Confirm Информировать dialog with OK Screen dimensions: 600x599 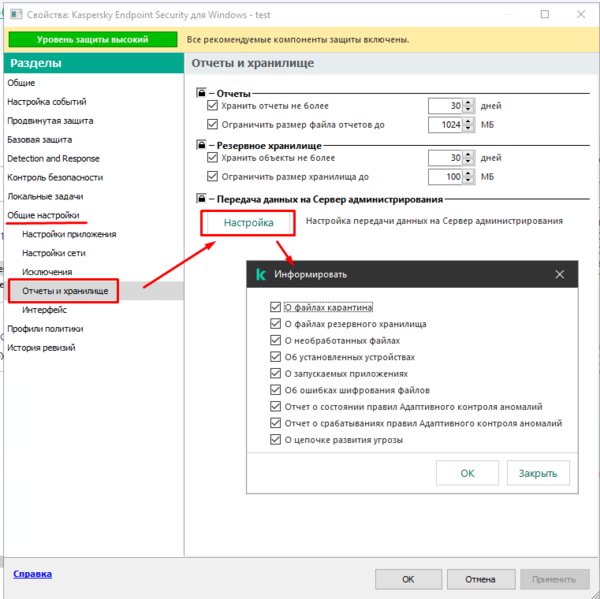tap(467, 473)
